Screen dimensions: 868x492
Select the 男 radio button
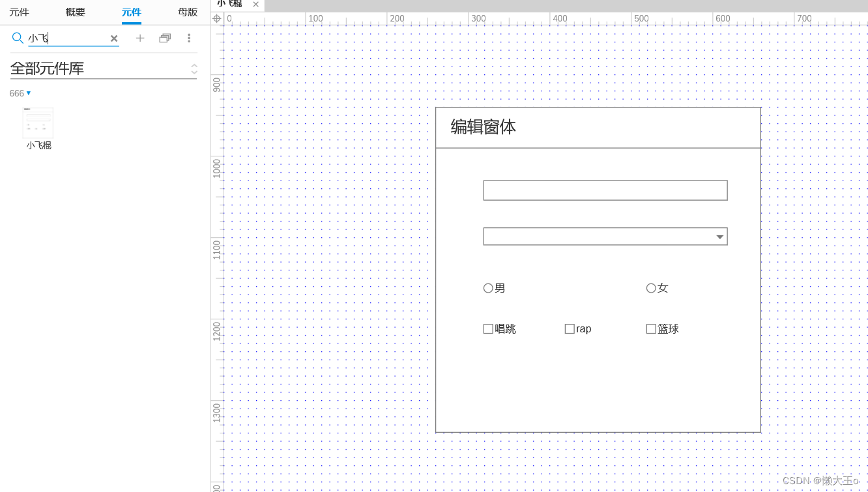(x=488, y=288)
